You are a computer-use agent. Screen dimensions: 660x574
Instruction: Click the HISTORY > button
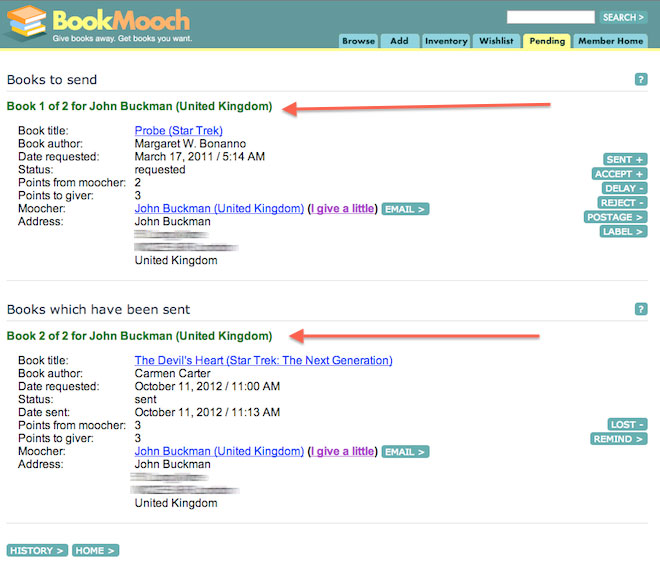point(37,550)
